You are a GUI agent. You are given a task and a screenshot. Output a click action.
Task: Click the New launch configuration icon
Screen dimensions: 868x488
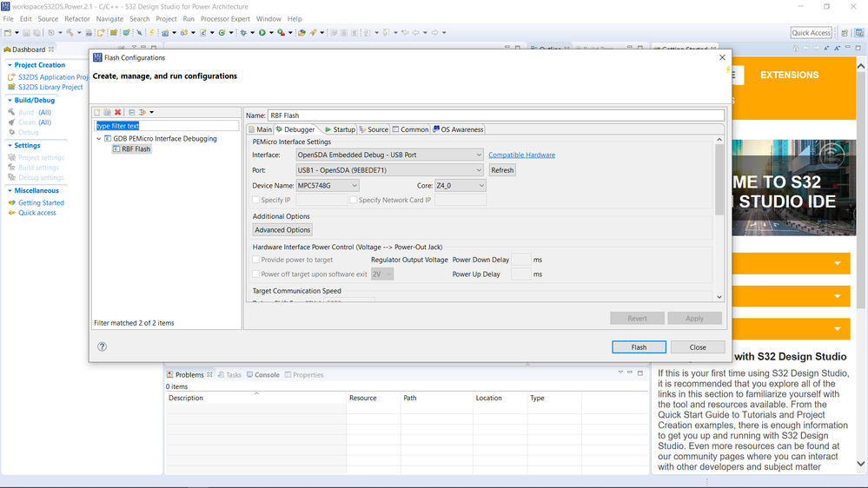97,112
